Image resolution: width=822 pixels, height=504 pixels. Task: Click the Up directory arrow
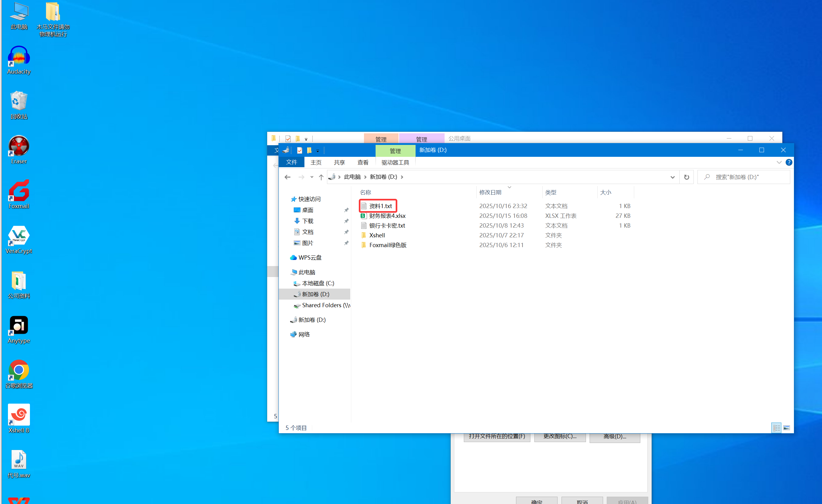321,177
